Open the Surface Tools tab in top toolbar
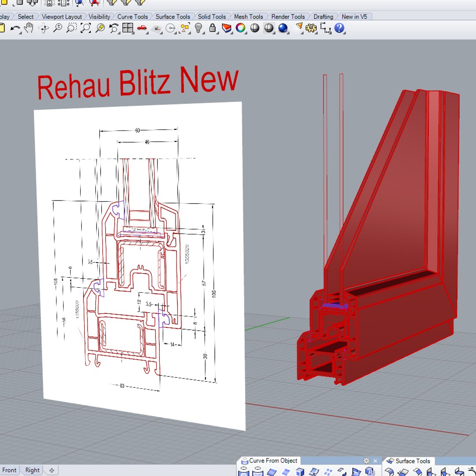 coord(172,17)
